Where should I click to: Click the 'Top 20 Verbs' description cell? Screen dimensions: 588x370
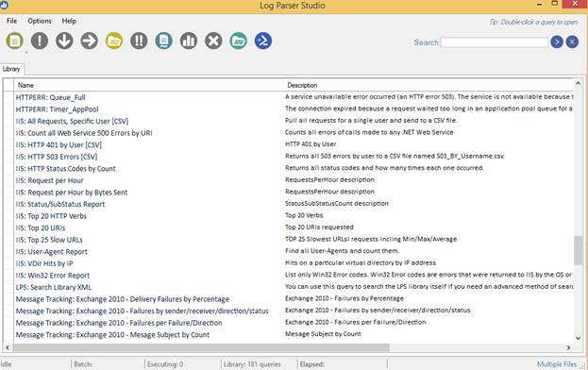click(x=304, y=215)
